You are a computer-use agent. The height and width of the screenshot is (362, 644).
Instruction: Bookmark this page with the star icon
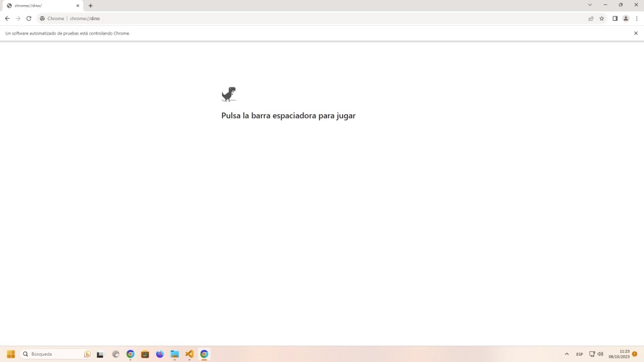click(601, 18)
